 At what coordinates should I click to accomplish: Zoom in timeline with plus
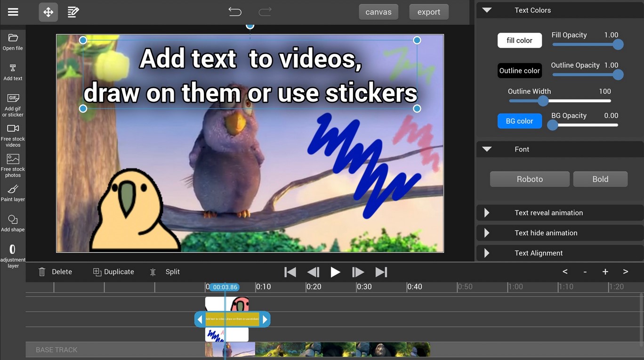605,272
